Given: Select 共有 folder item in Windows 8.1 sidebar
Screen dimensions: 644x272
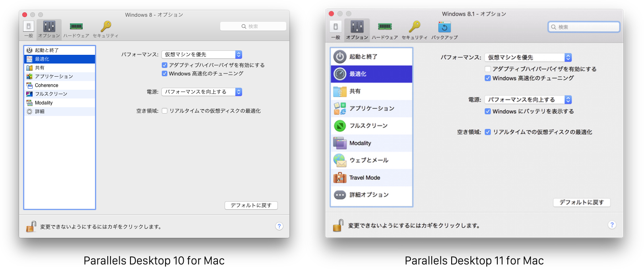Looking at the screenshot, I should tap(371, 91).
